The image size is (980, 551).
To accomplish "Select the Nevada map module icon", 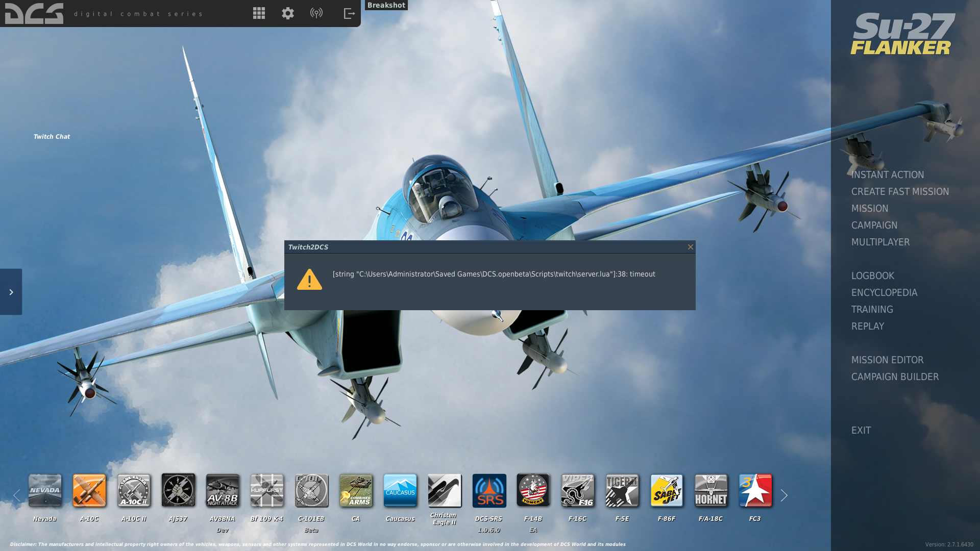I will (45, 490).
